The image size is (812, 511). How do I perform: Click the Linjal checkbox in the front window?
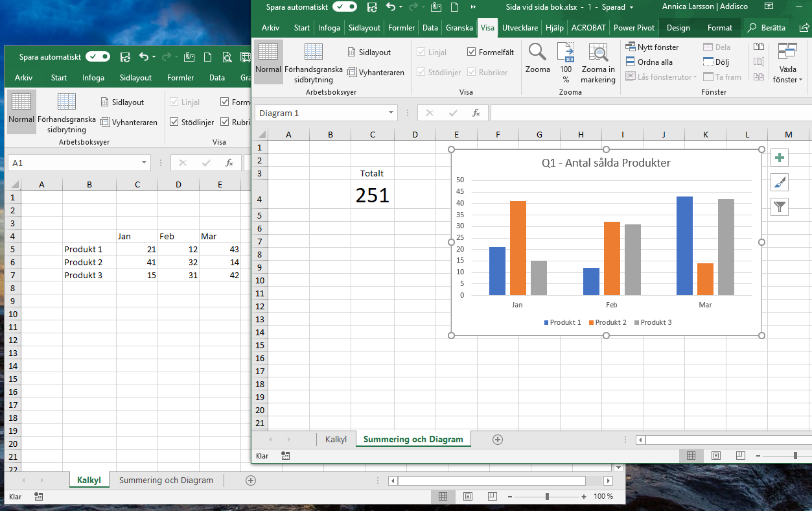(421, 53)
